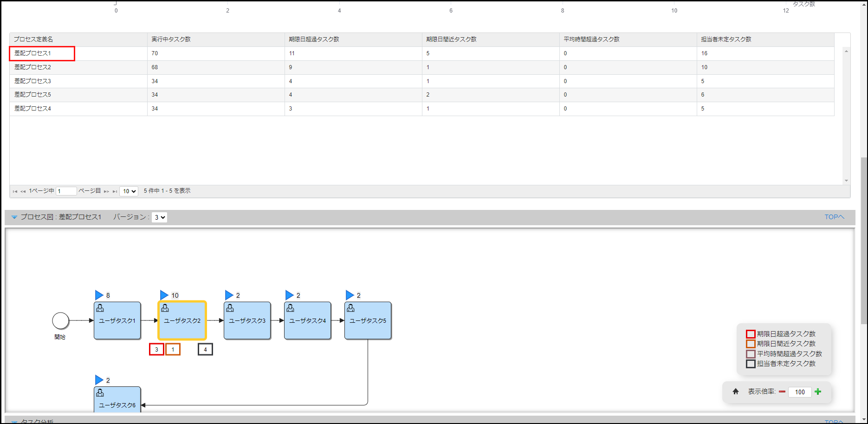Click the ユーザタスク5 task box
This screenshot has width=868, height=424.
tap(368, 320)
